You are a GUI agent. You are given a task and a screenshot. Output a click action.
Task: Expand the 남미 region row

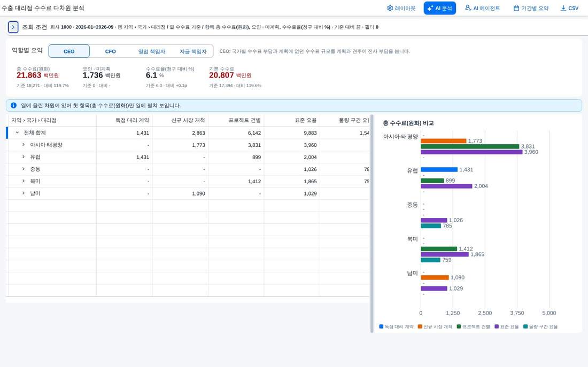[x=24, y=193]
